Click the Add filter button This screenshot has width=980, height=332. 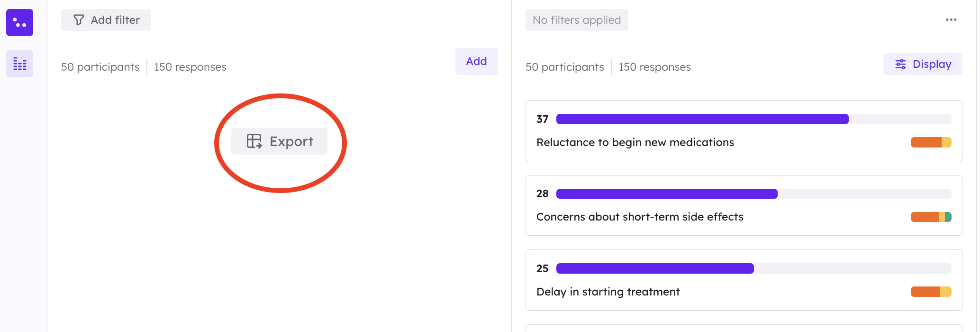(106, 20)
